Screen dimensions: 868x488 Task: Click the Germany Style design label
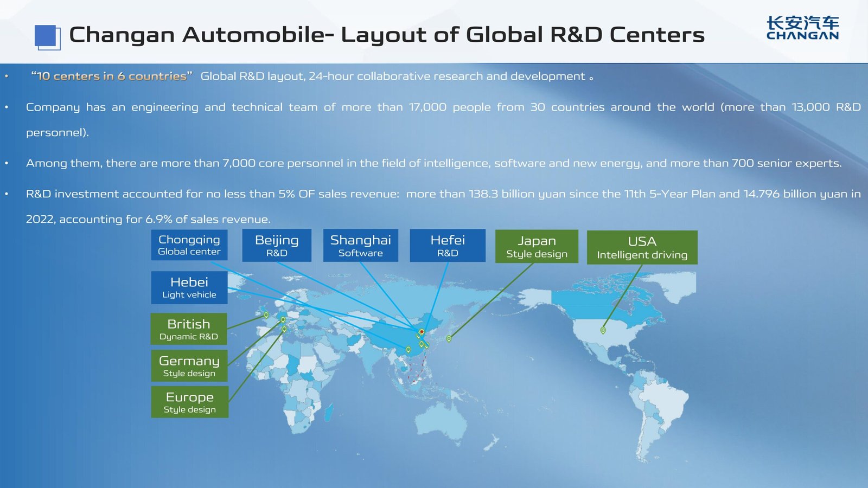189,365
